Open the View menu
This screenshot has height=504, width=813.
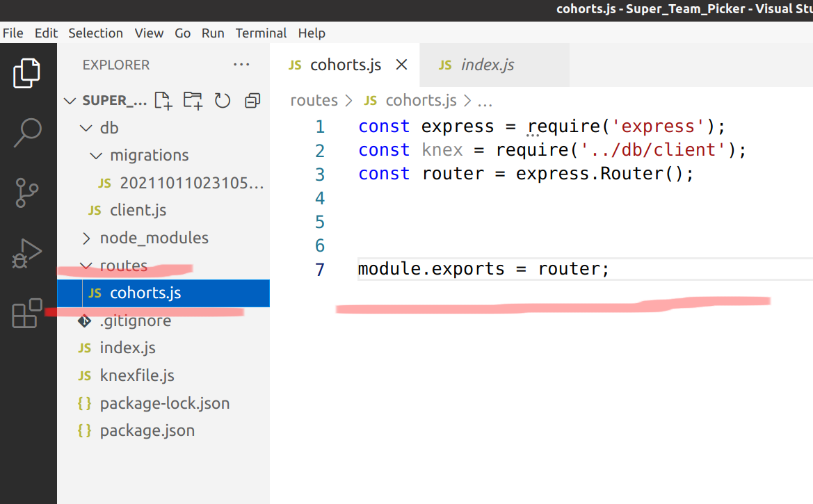point(149,33)
